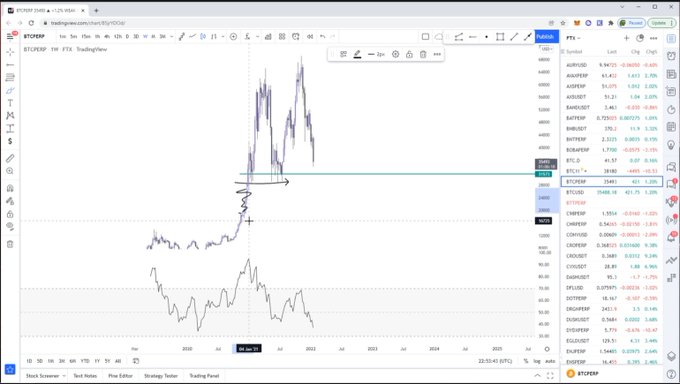Remove drawings with the trash icon in left sidebar
The image size is (680, 384).
[10, 244]
